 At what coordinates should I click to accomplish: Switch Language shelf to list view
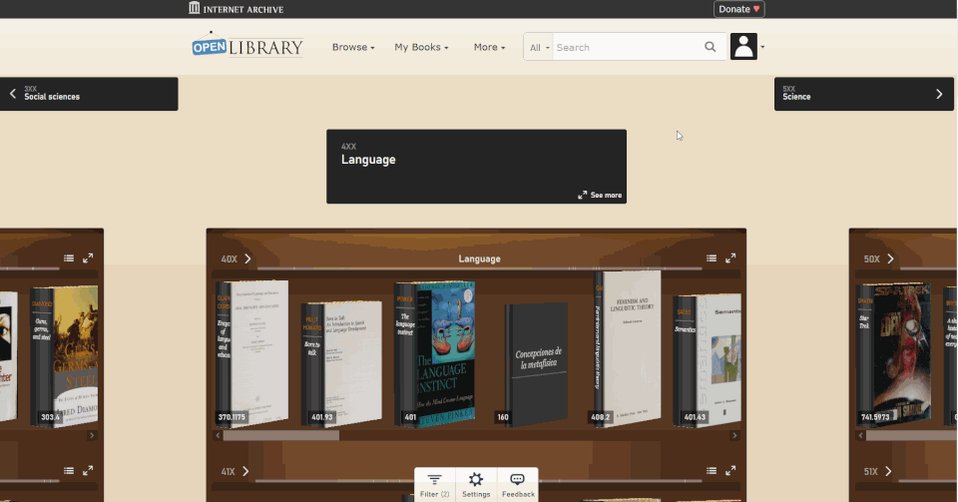point(711,258)
